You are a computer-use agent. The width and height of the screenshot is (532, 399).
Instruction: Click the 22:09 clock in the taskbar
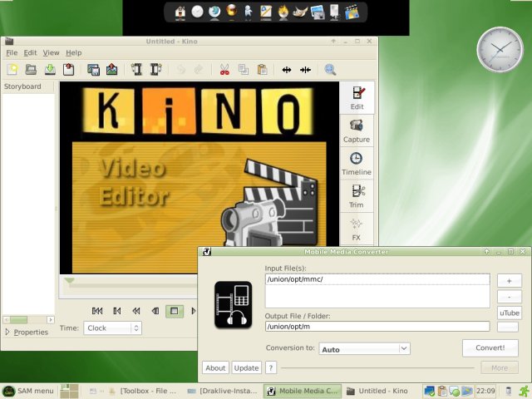pos(485,391)
